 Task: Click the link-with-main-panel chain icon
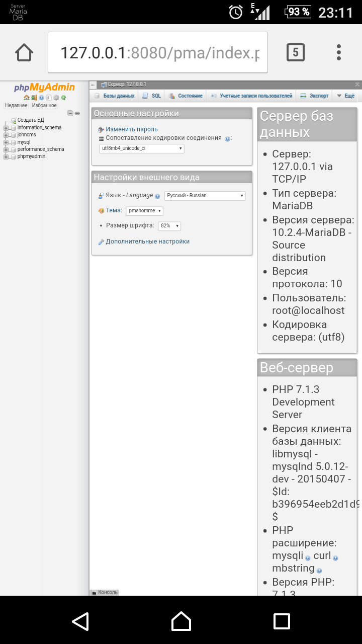point(77,113)
